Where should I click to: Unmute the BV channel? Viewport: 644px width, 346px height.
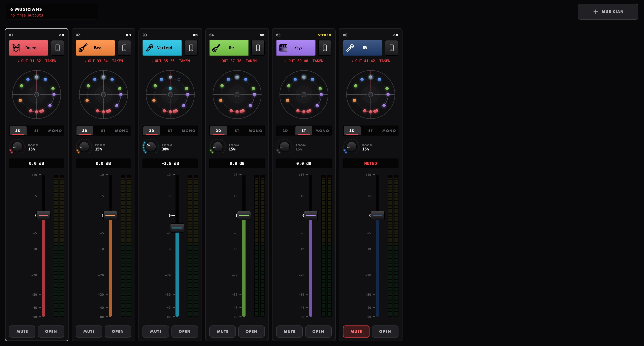(356, 331)
